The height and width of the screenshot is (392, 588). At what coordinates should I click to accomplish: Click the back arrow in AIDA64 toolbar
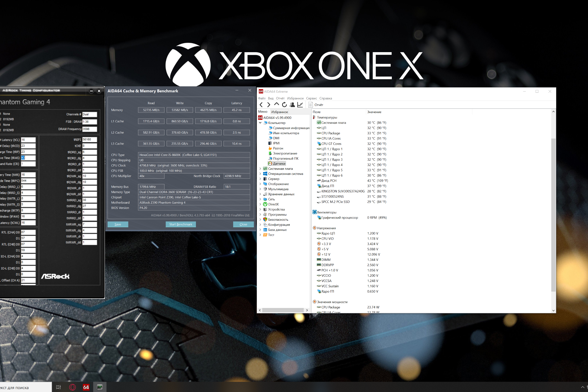261,105
